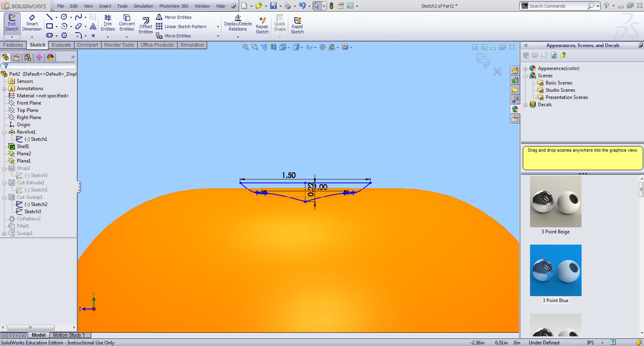This screenshot has height=346, width=644.
Task: Click the Rebuild traffic light icon
Action: (331, 6)
